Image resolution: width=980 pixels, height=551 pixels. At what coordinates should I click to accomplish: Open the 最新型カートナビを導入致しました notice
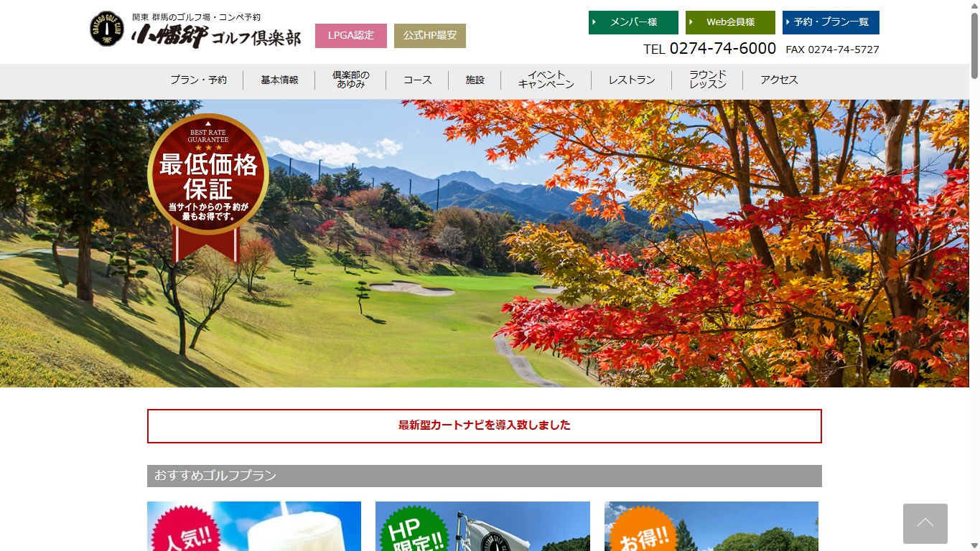click(485, 425)
